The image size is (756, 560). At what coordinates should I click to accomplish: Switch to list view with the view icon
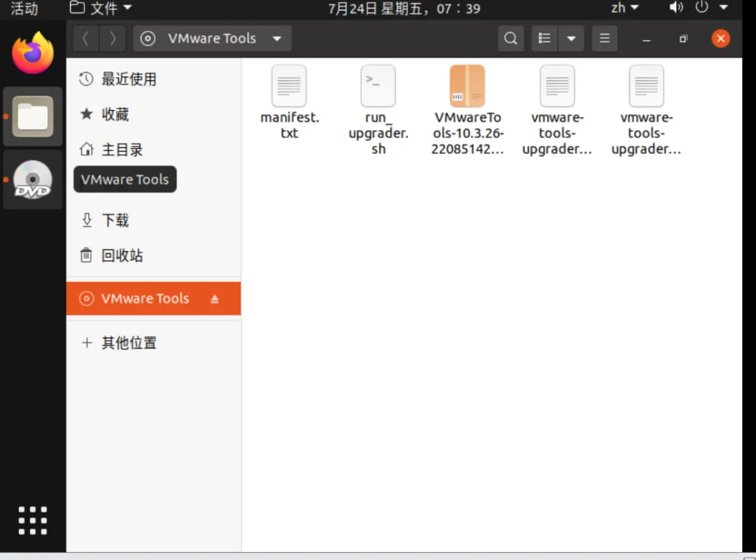[545, 38]
